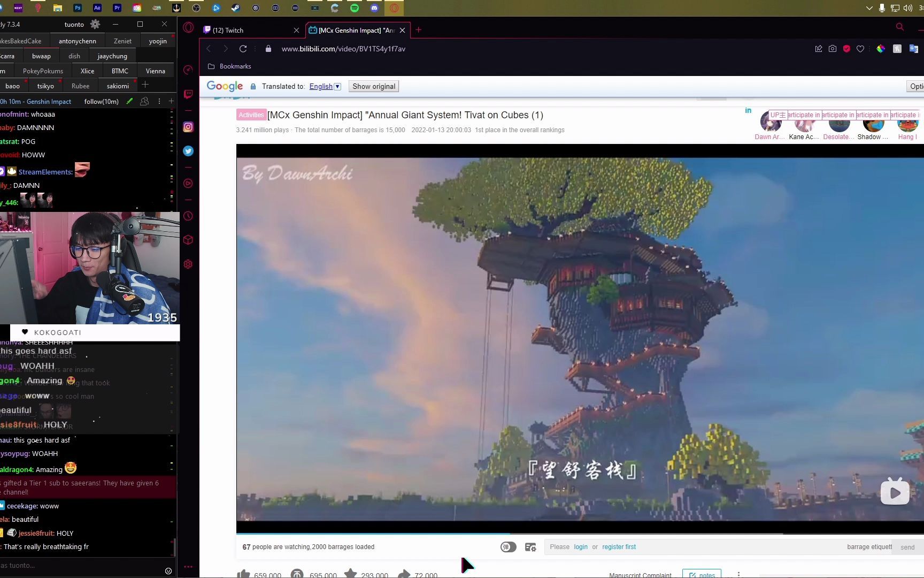Open Creative Cloud taskbar icon

pos(137,8)
